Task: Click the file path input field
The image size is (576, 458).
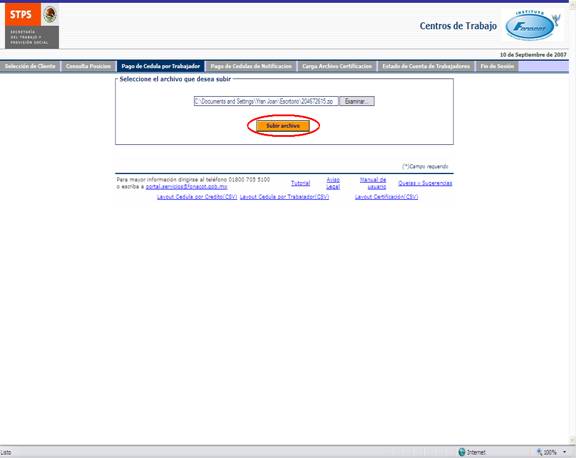Action: [266, 101]
